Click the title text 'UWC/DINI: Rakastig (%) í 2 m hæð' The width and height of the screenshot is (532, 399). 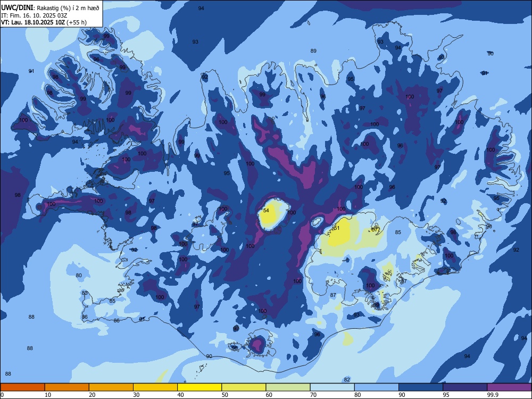point(50,7)
